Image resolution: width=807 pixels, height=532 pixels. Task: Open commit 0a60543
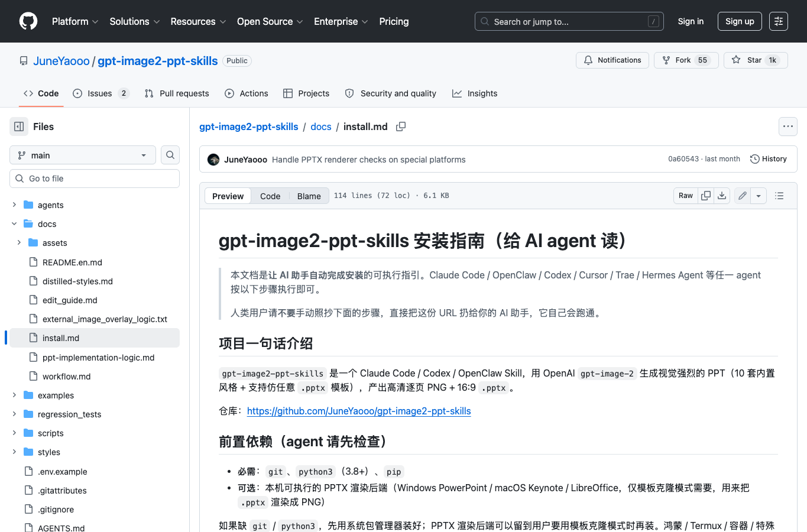pos(683,159)
